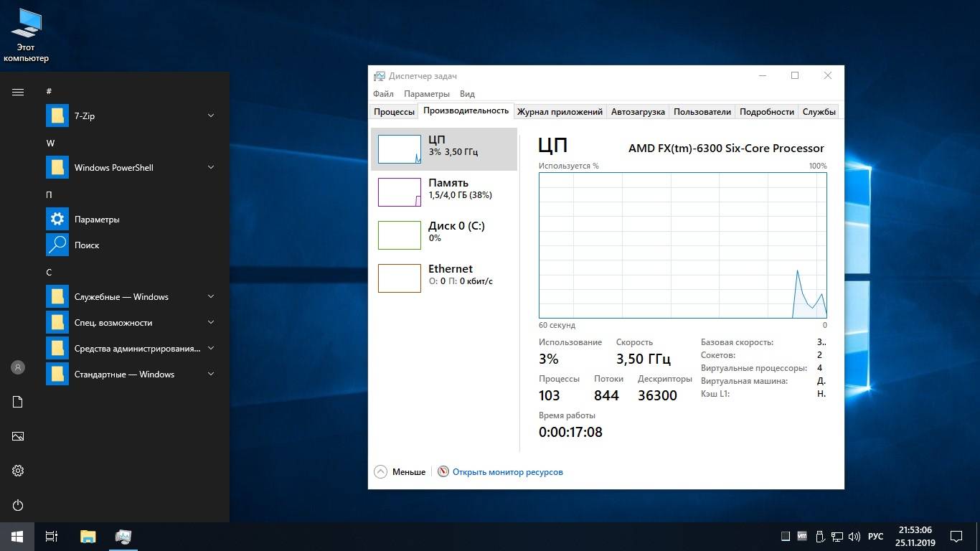Click the # section header in Start
Screen dimensions: 980x551
pyautogui.click(x=49, y=91)
